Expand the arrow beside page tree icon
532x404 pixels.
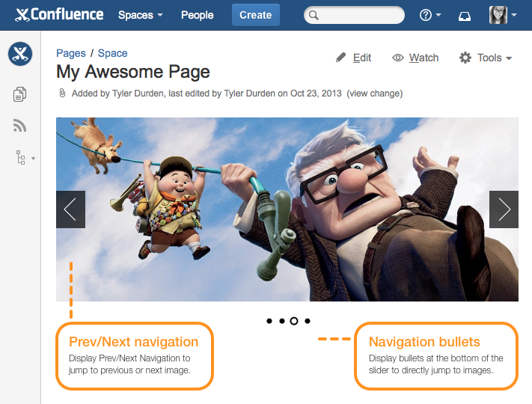click(x=33, y=159)
